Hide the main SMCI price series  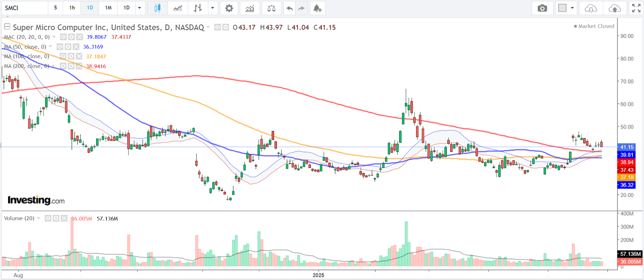pos(217,27)
